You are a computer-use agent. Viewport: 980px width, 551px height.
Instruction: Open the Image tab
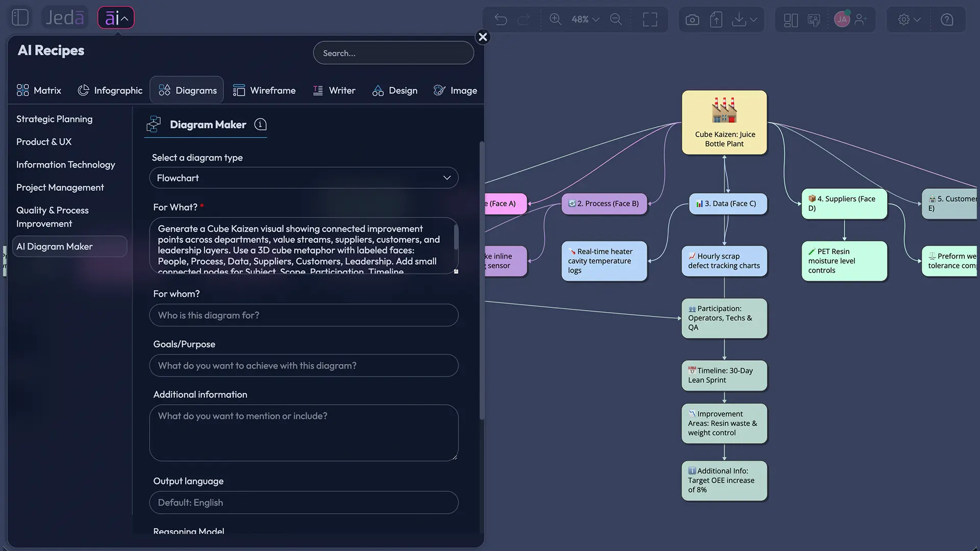455,90
